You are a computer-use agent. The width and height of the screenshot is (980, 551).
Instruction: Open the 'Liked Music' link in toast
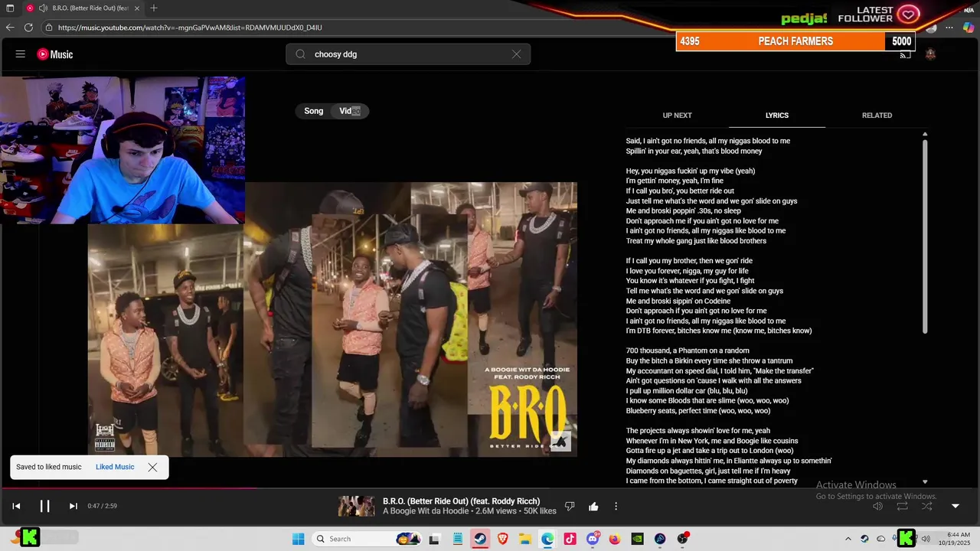pos(115,467)
